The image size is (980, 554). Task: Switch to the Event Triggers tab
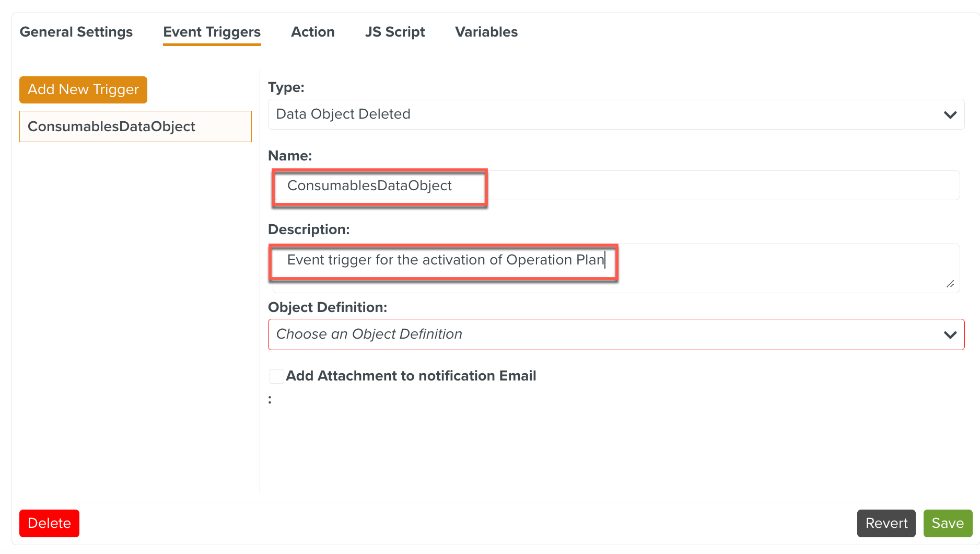(212, 32)
